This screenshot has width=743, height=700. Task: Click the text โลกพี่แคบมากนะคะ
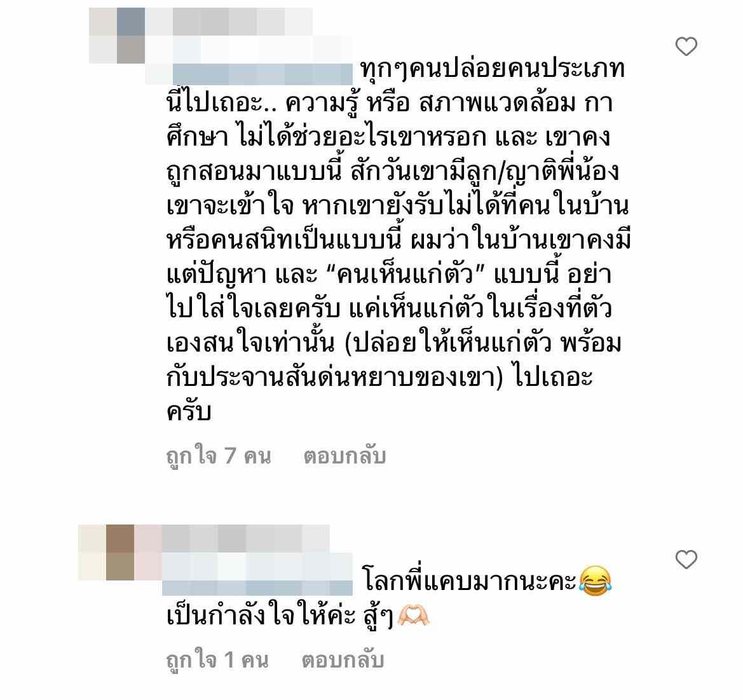pyautogui.click(x=469, y=581)
